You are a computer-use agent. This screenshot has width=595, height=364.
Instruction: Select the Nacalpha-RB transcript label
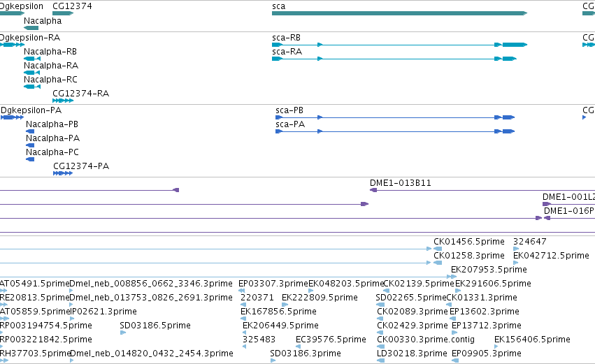coord(50,52)
